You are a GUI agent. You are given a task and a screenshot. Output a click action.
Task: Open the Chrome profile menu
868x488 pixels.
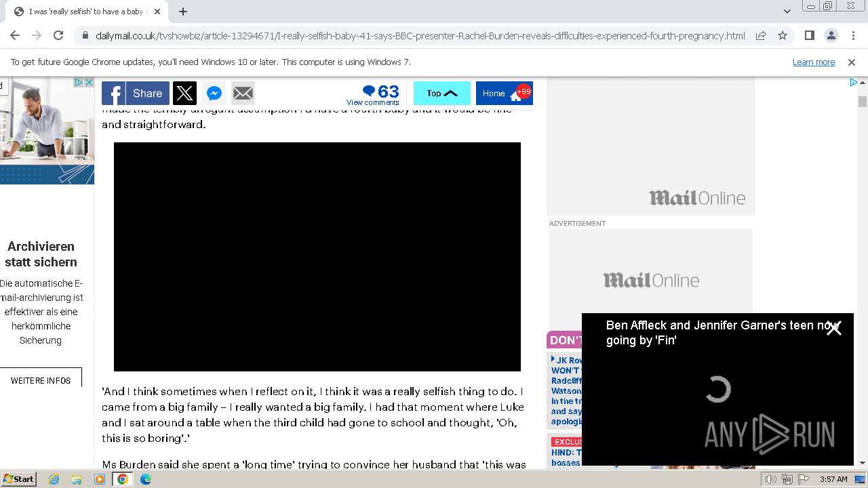pos(831,35)
